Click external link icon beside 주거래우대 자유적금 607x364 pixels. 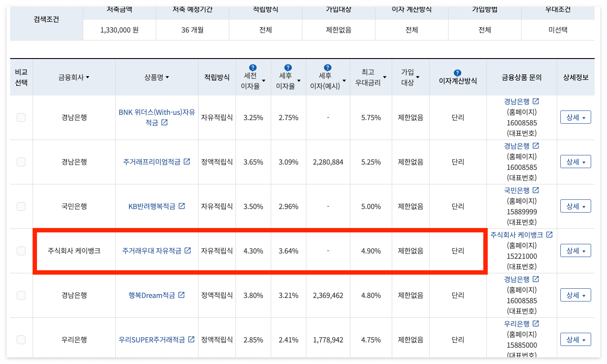(x=188, y=250)
